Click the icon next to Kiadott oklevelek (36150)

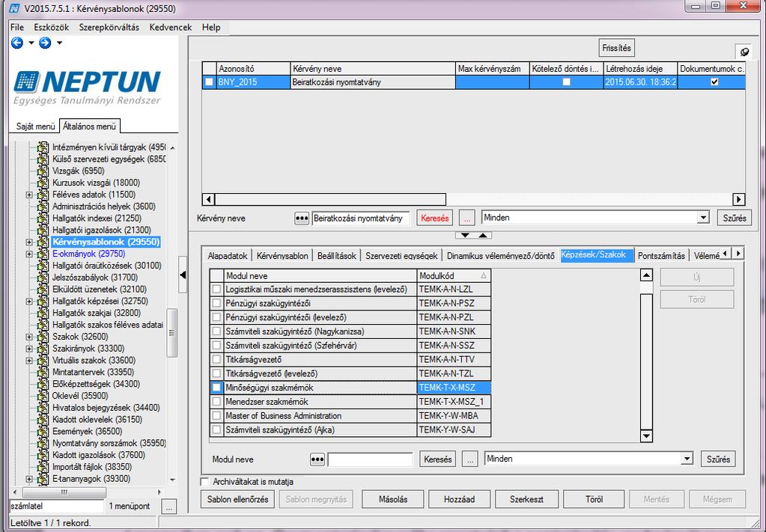[43, 419]
